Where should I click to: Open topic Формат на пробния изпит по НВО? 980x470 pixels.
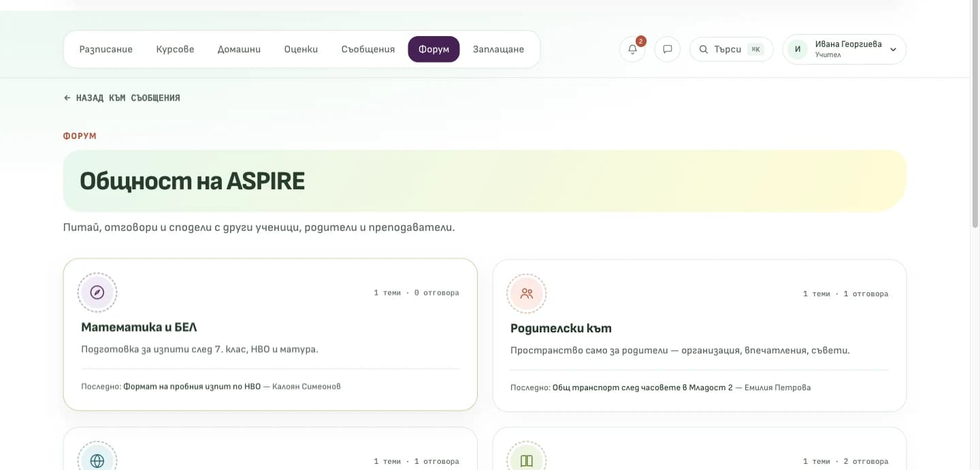click(192, 386)
